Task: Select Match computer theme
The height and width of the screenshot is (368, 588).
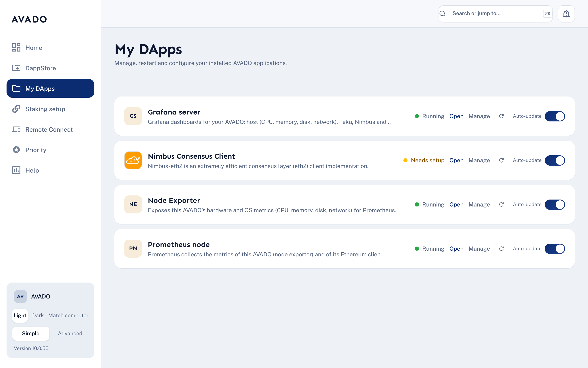Action: [68, 315]
